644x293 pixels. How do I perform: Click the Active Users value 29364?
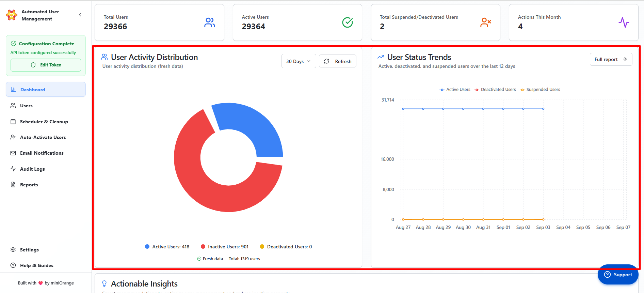click(254, 27)
